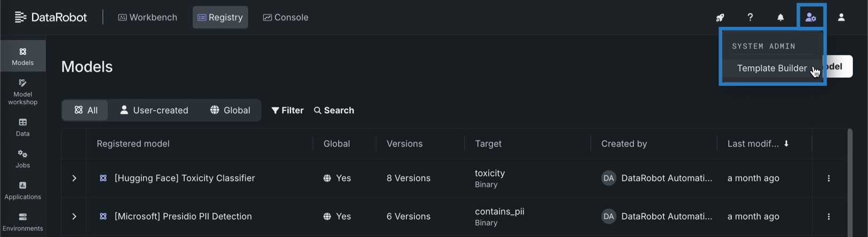Viewport: 868px width, 237px height.
Task: Select Template Builder from admin menu
Action: pyautogui.click(x=772, y=68)
